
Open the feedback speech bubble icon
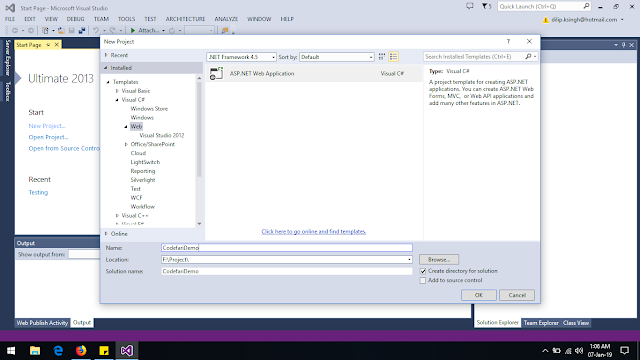click(470, 6)
